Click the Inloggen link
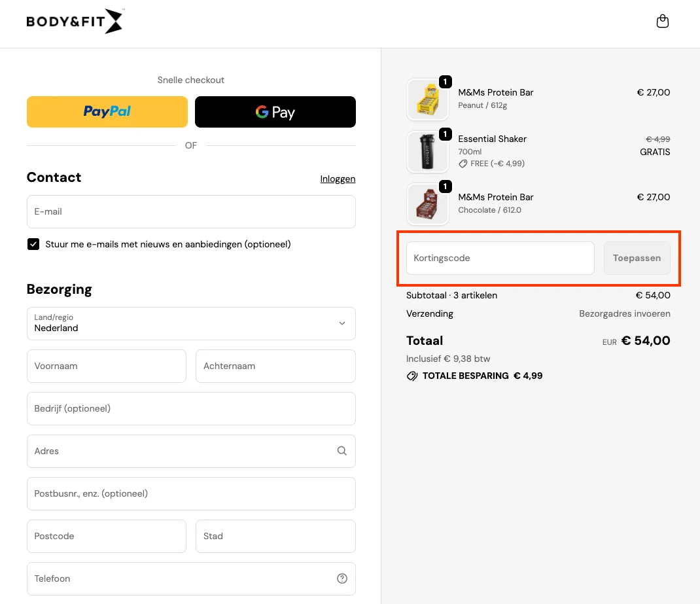700x604 pixels. 338,179
